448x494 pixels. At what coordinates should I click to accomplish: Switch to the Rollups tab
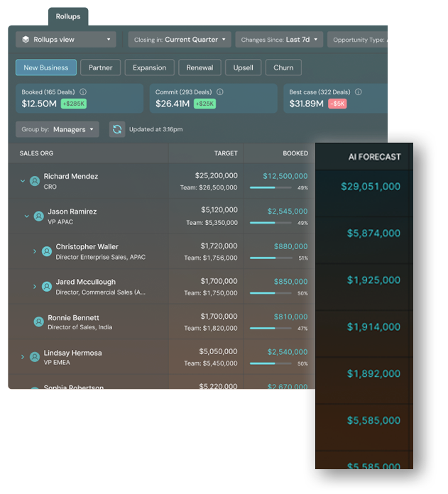coord(68,16)
